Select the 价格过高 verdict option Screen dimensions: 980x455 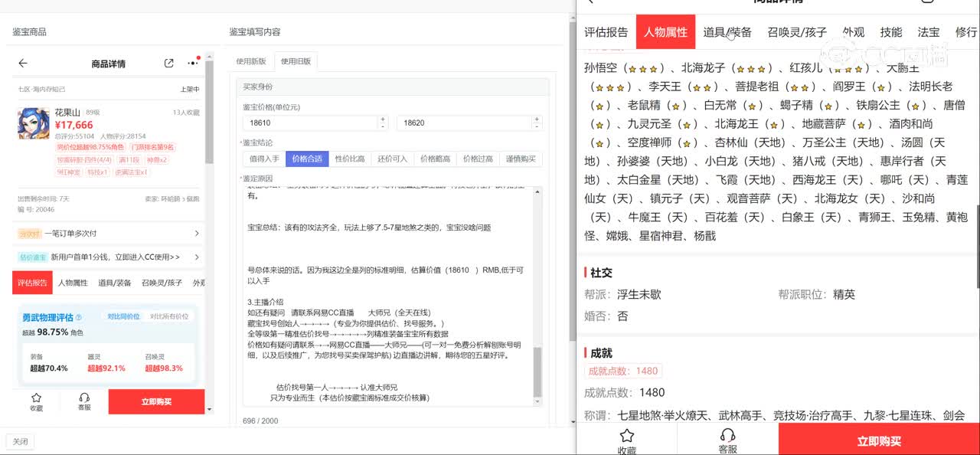[478, 159]
